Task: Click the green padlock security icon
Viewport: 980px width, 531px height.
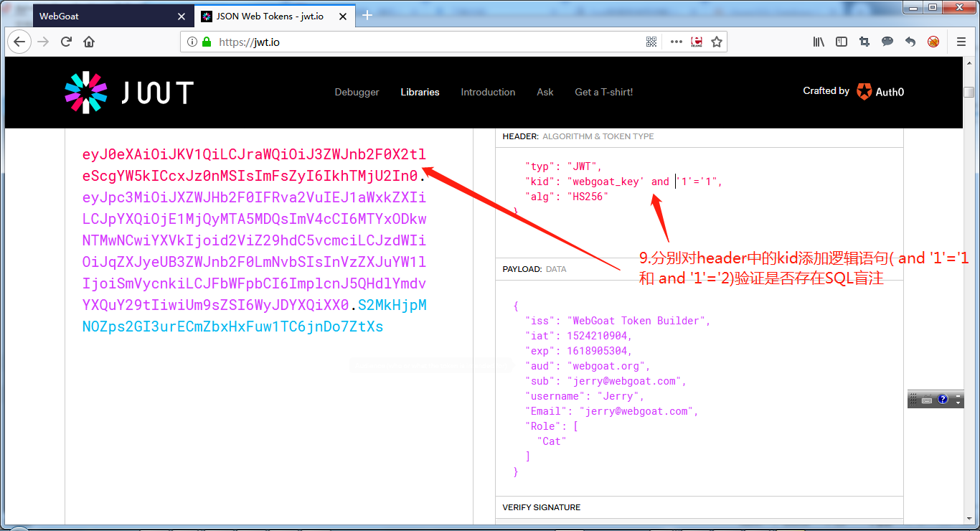Action: pyautogui.click(x=207, y=42)
